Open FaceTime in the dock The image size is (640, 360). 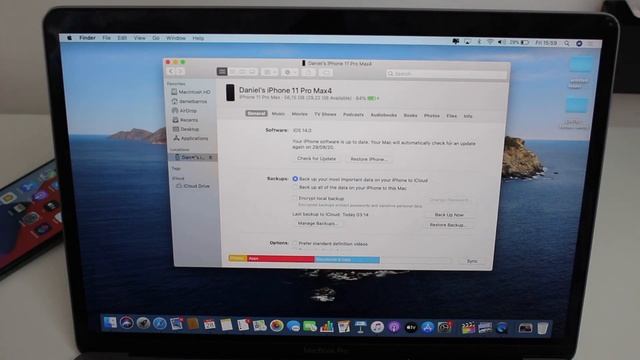310,326
